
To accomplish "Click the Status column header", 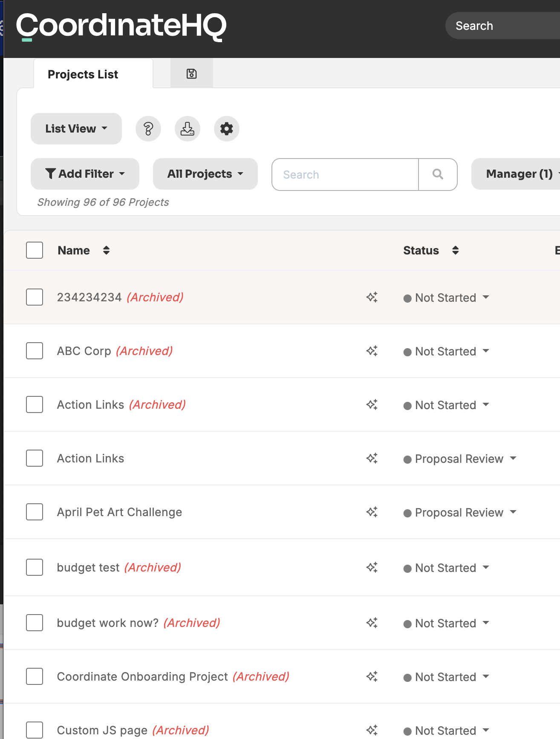I will tap(421, 250).
